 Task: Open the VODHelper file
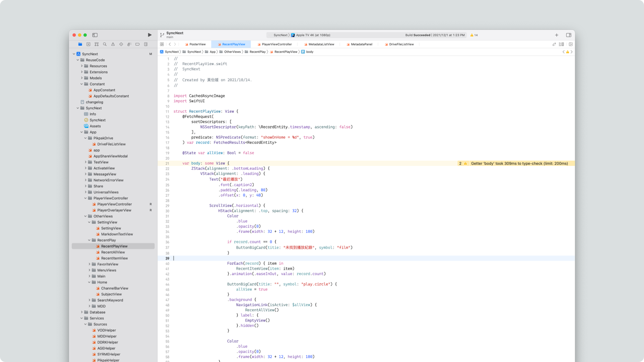tap(104, 330)
